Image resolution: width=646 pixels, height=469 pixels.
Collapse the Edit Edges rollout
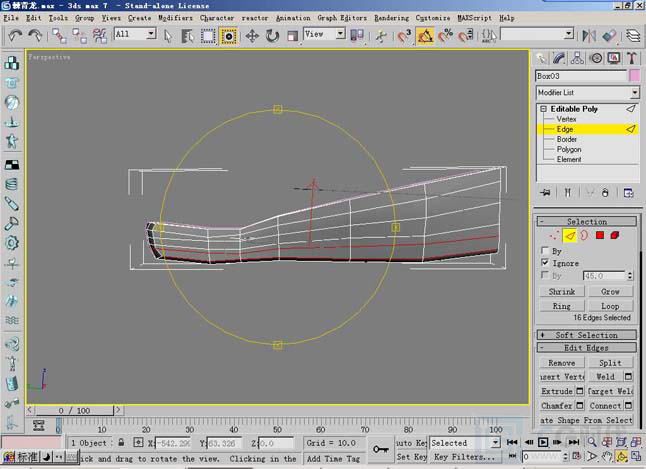(587, 348)
